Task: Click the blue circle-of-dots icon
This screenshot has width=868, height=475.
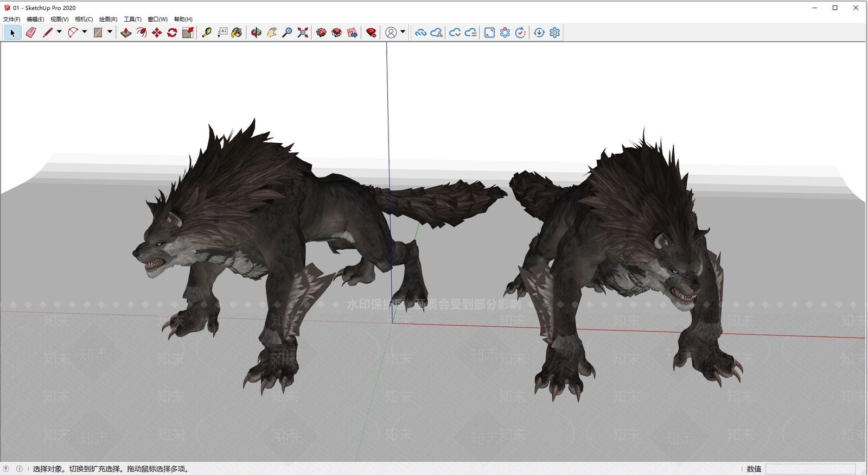Action: coord(505,33)
